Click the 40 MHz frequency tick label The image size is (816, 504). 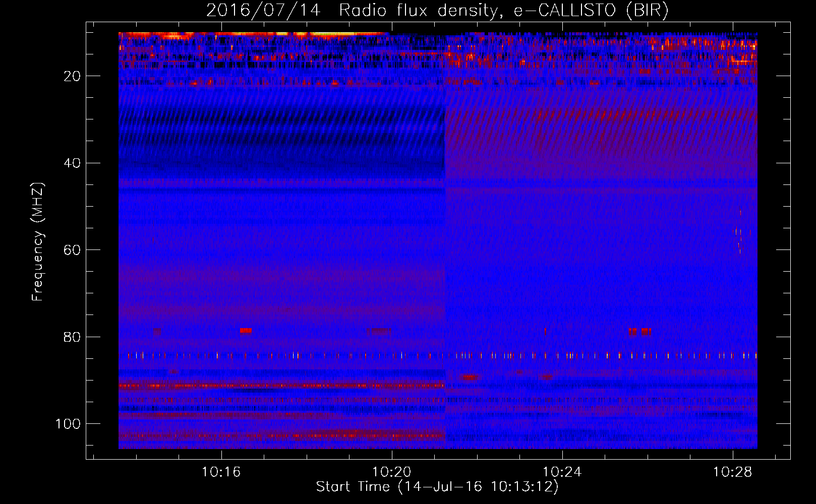pyautogui.click(x=73, y=163)
